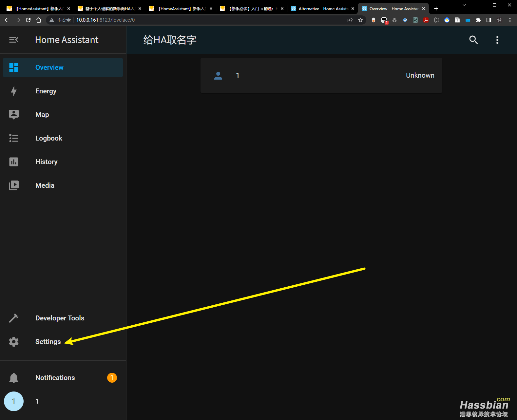This screenshot has height=420, width=517.
Task: Open the Map panel
Action: (63, 115)
